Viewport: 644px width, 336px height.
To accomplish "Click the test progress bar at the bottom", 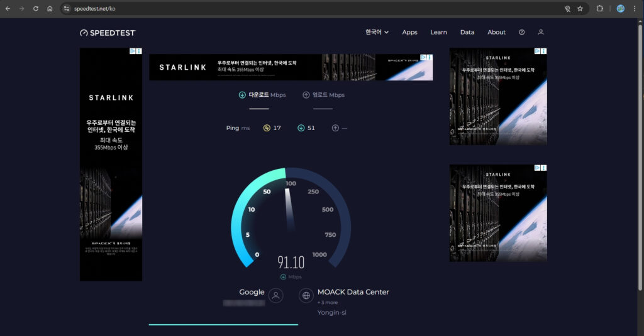I will tap(223, 325).
